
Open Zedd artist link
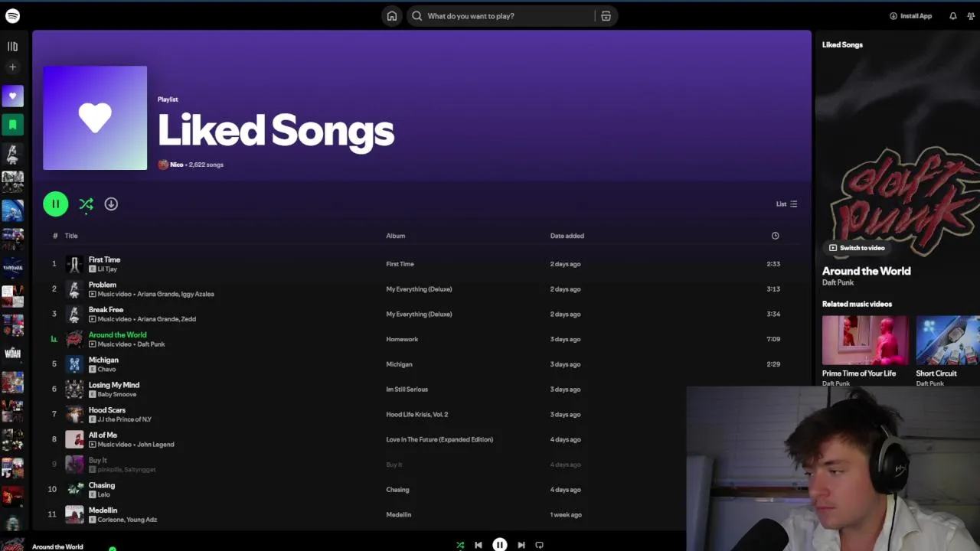(188, 319)
